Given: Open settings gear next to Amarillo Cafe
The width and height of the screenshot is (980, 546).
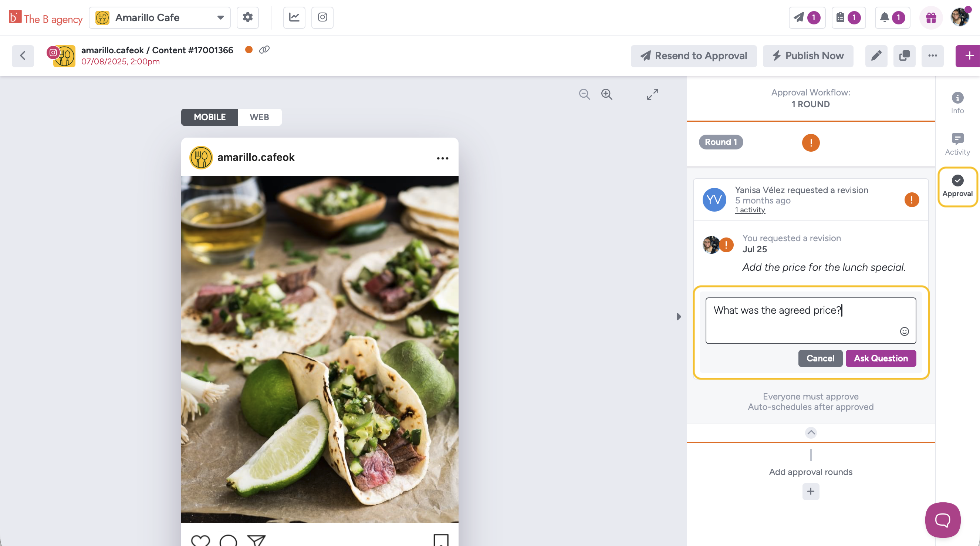Looking at the screenshot, I should pos(248,17).
